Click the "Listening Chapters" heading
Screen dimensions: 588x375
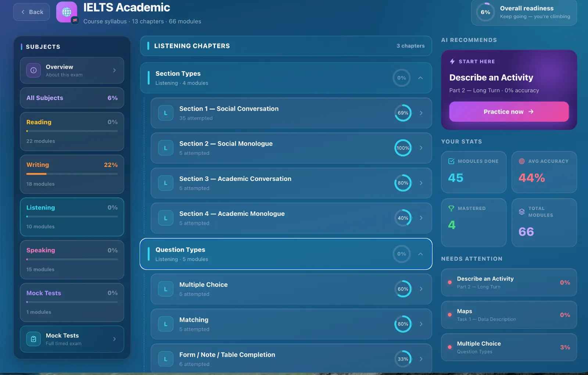pyautogui.click(x=192, y=46)
